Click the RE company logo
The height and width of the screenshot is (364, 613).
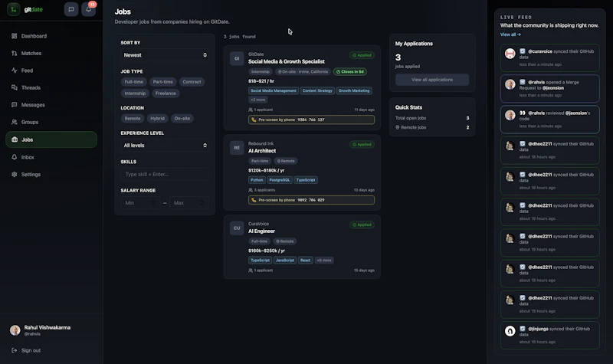point(237,148)
